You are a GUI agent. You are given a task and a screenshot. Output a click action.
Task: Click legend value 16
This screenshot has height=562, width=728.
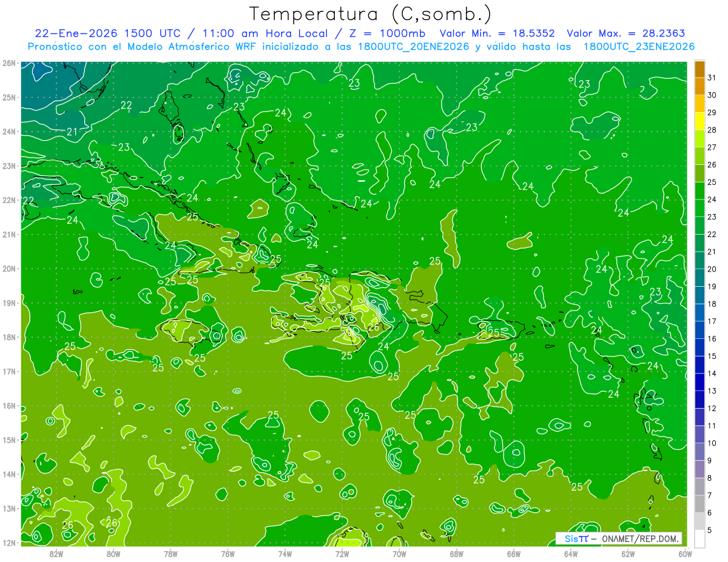pyautogui.click(x=712, y=338)
